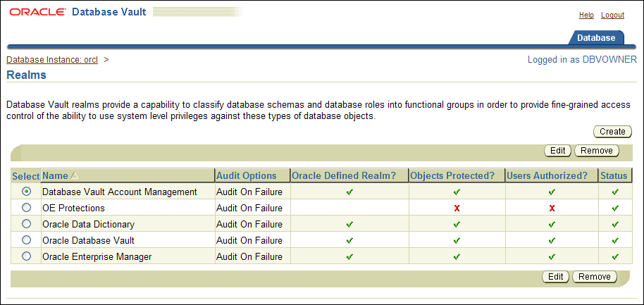
Task: Open the Database tab
Action: click(595, 38)
